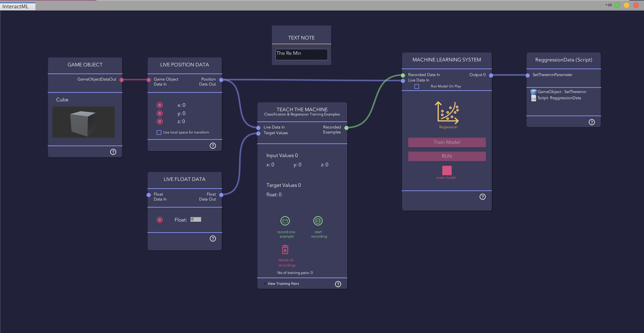Click the RUN button in Machine Learning System
The width and height of the screenshot is (644, 333).
[447, 156]
